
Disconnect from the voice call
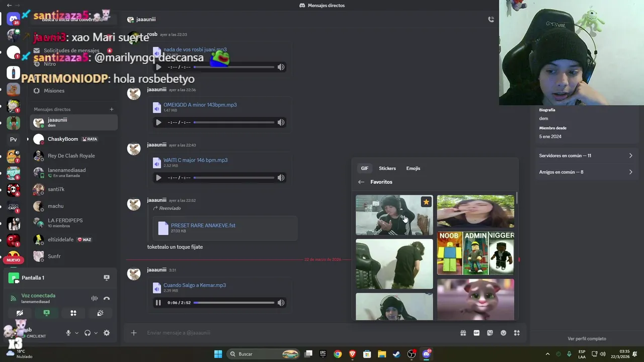click(x=107, y=298)
